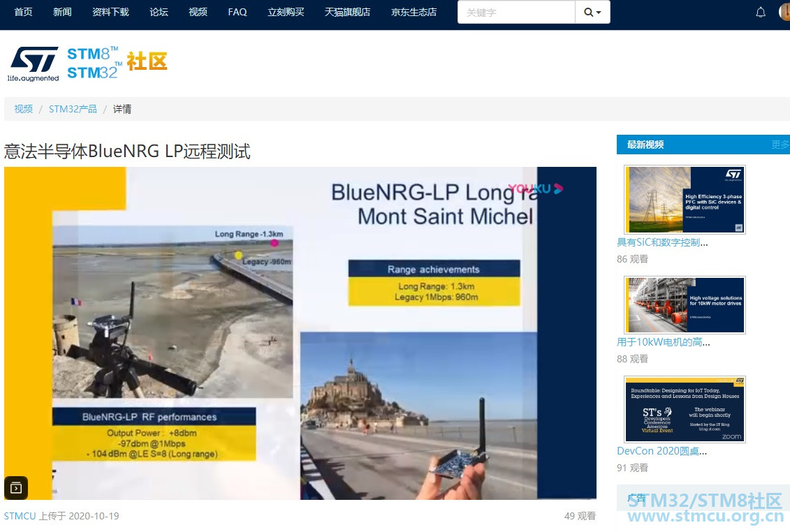790x532 pixels.
Task: Focus the 关键字 search field
Action: point(516,12)
